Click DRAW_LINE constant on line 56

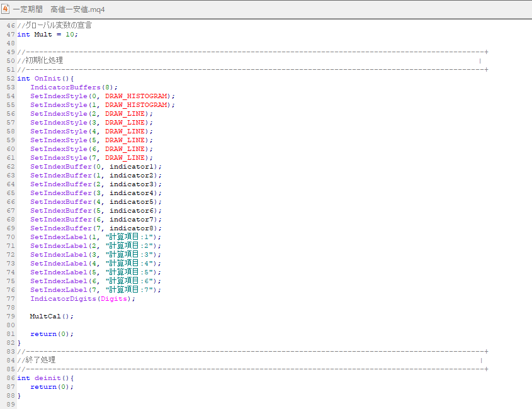(x=125, y=114)
